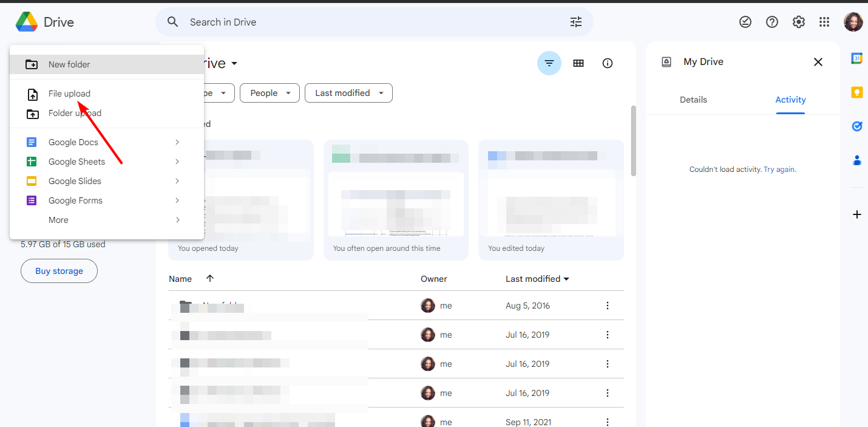This screenshot has height=427, width=868.
Task: Click the Name column header
Action: click(x=180, y=279)
